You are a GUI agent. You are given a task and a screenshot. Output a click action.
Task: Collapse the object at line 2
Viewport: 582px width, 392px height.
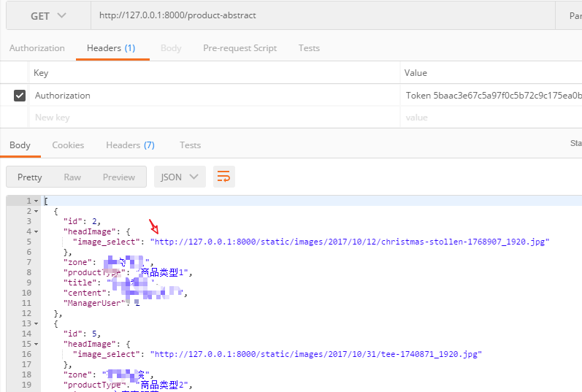click(x=36, y=211)
